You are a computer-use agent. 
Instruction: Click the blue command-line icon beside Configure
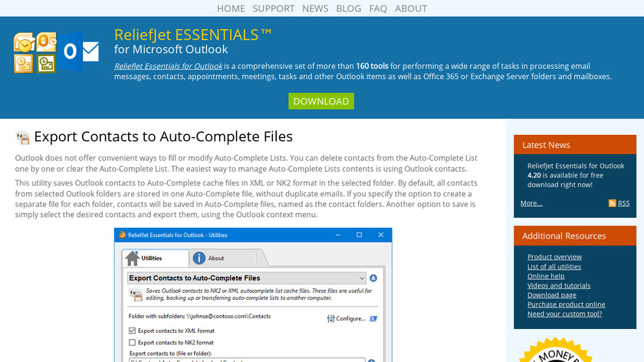373,318
